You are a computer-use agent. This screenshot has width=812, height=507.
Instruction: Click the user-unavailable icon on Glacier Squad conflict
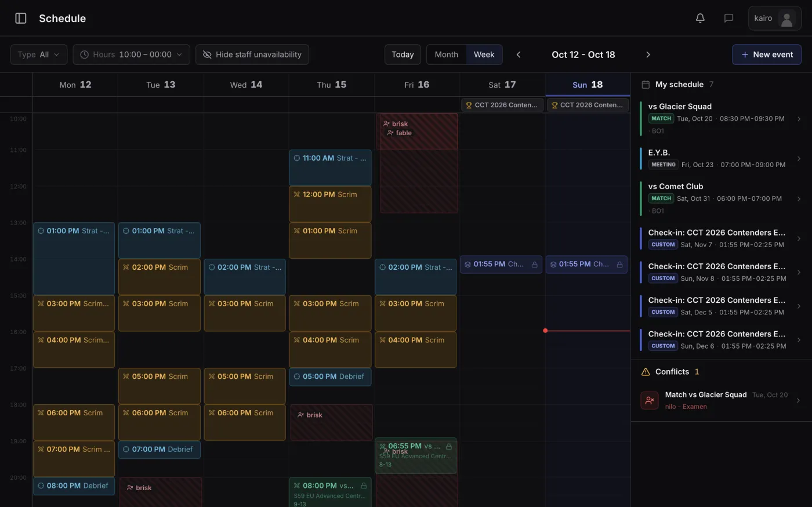[x=650, y=400]
